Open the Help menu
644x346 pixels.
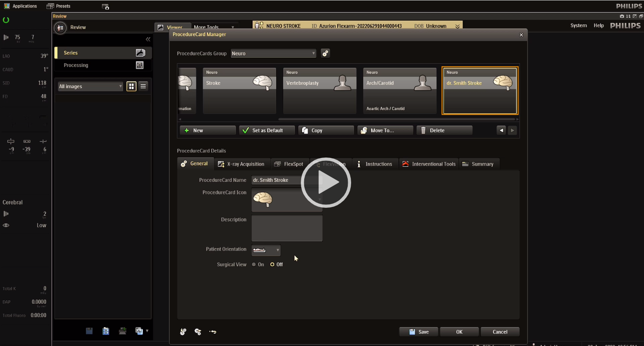[x=599, y=26]
